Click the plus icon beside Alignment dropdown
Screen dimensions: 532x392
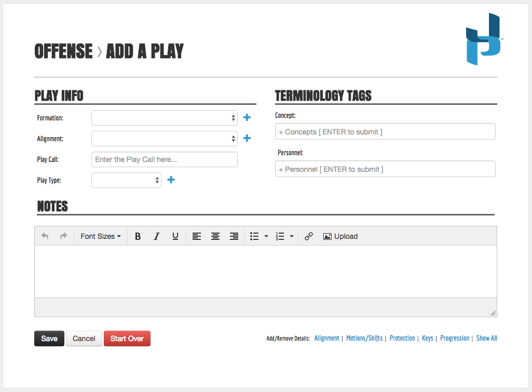(x=247, y=139)
